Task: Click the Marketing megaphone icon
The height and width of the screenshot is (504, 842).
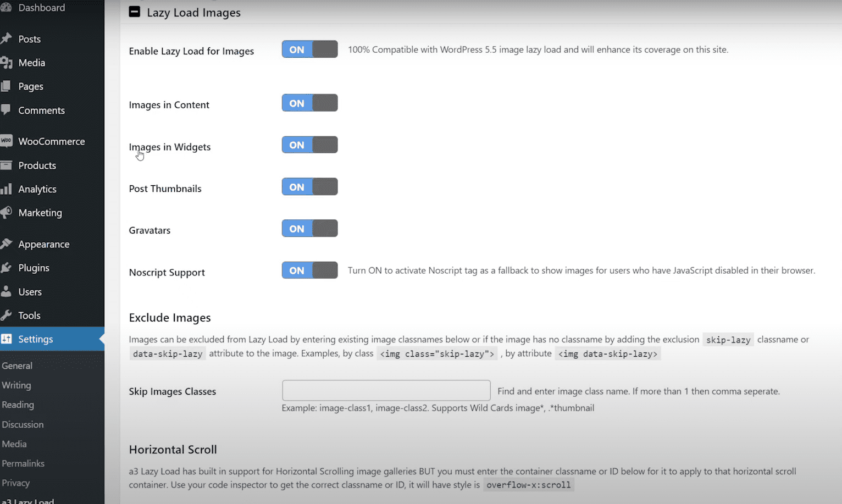Action: (x=6, y=213)
